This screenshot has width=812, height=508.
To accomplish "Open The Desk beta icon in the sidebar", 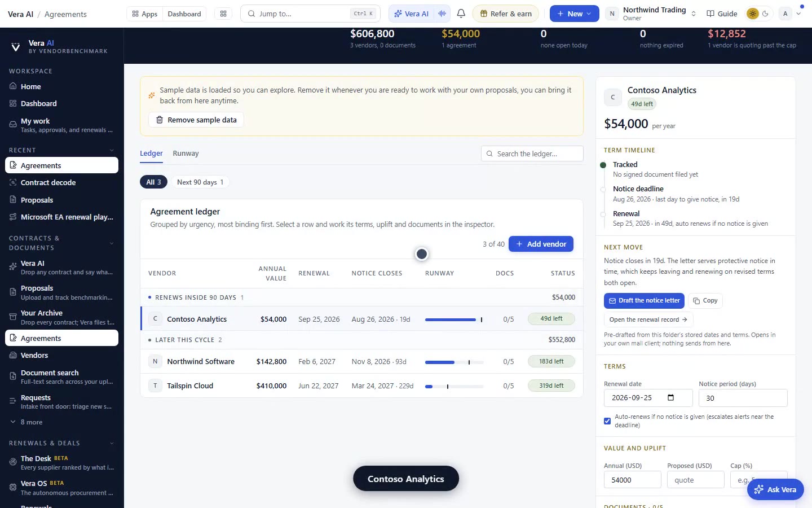I will pyautogui.click(x=13, y=462).
